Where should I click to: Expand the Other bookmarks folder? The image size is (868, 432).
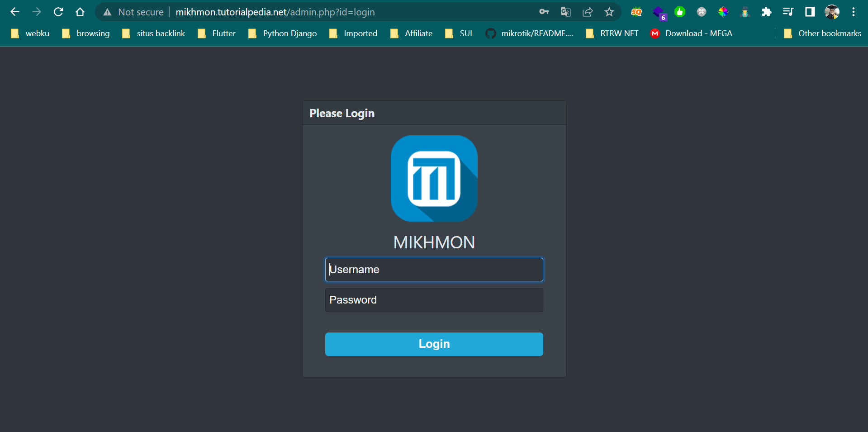point(822,33)
